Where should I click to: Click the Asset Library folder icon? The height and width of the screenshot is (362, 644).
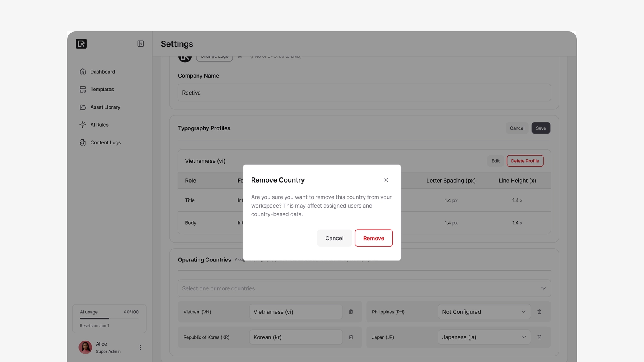click(83, 107)
